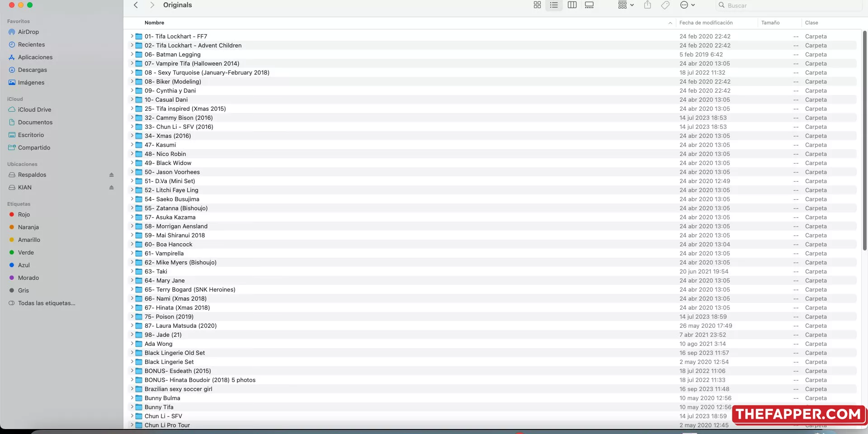Select the row Chun Li - SFV
Screen dimensions: 868x434
493,416
